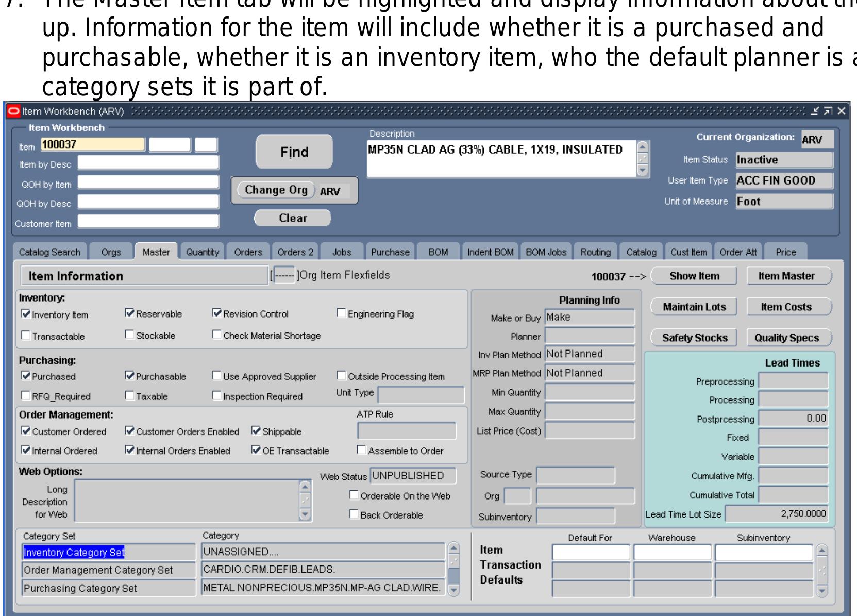857x616 pixels.
Task: Go to the Jobs tab
Action: (x=342, y=252)
